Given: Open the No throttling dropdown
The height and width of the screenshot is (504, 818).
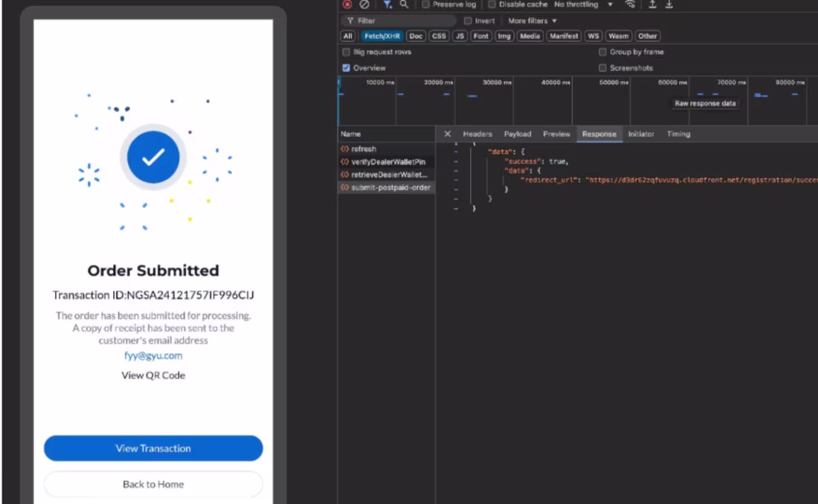Looking at the screenshot, I should point(583,4).
